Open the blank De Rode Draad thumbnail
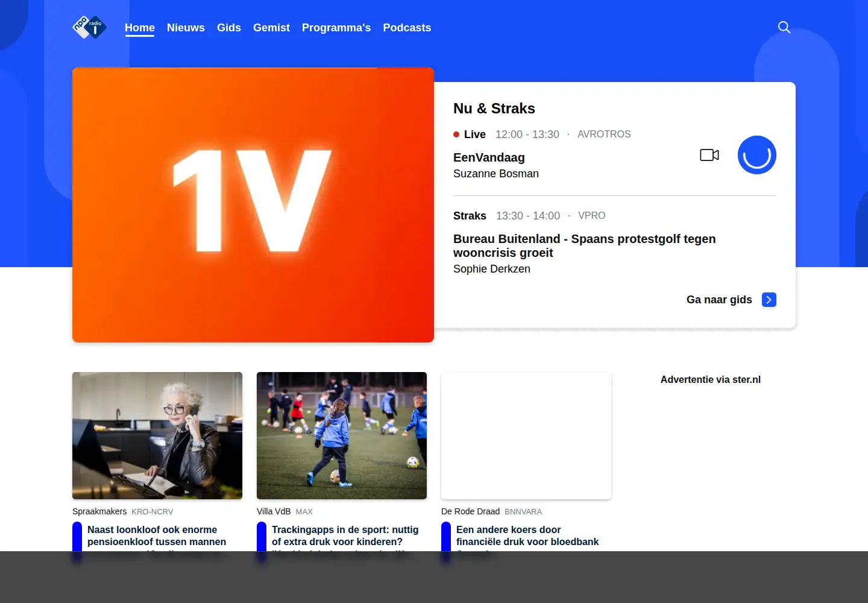Viewport: 868px width, 603px height. [526, 435]
